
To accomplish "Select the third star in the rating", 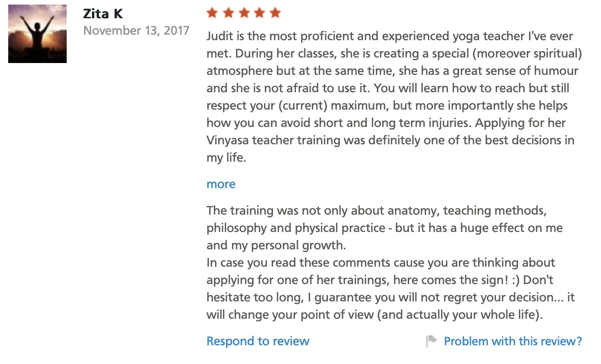I will click(x=243, y=13).
